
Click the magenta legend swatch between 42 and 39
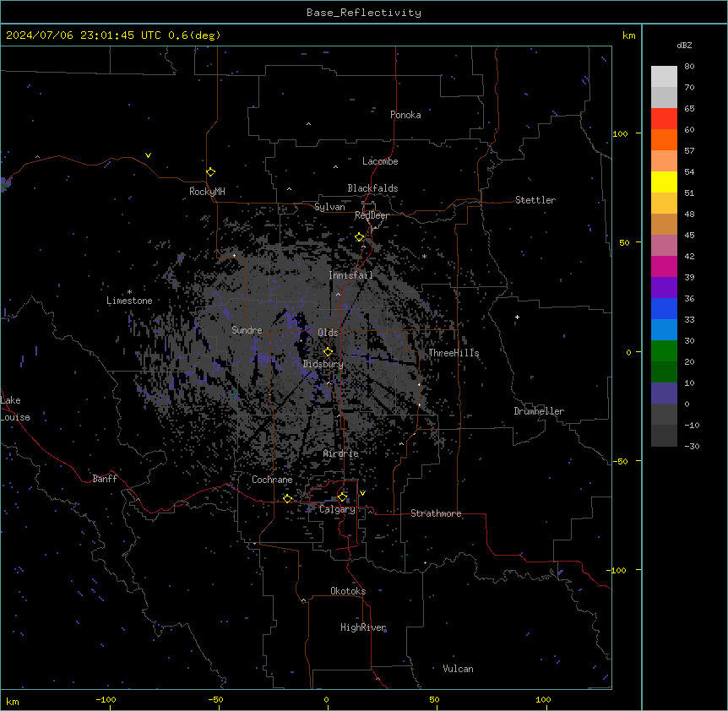point(664,266)
